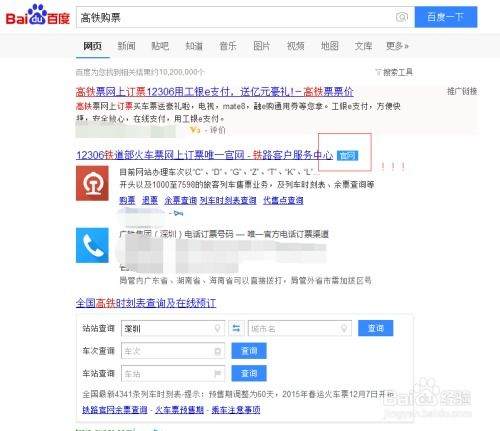
Task: Click the red 12306 railway logo
Action: 92,183
